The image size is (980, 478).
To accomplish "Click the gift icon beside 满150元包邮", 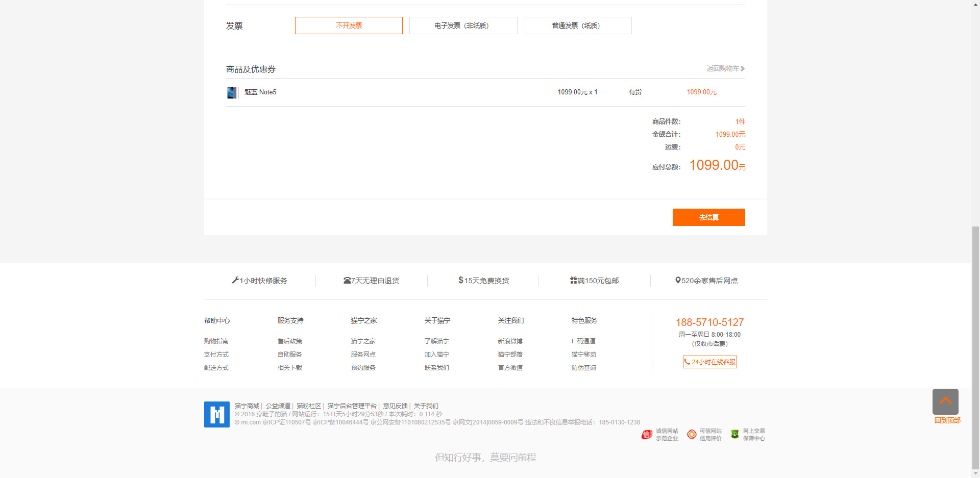I will point(574,280).
